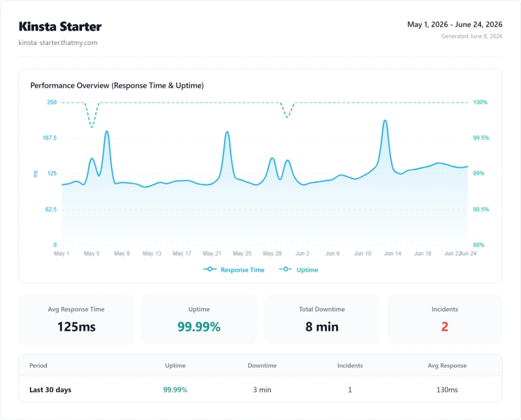Click the 125ms average response value
The width and height of the screenshot is (521, 420).
[x=76, y=327]
